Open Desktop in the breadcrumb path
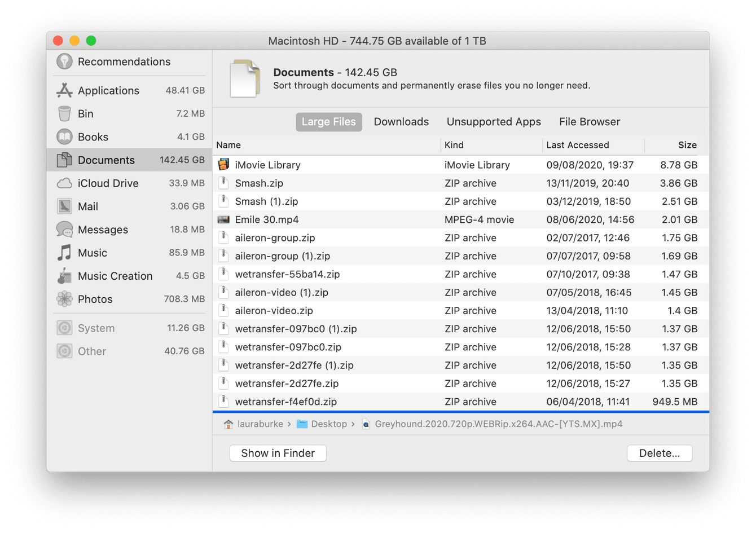Screen dimensions: 756x533 point(328,424)
